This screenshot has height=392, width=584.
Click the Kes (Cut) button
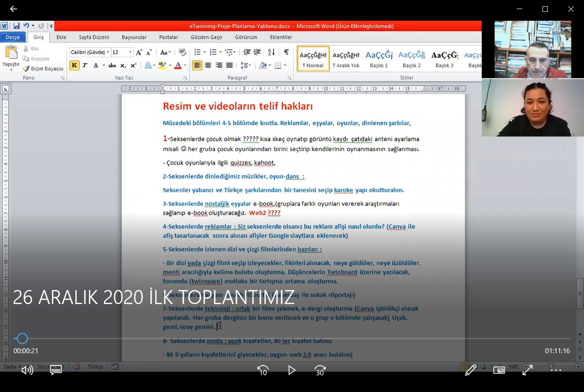(31, 49)
